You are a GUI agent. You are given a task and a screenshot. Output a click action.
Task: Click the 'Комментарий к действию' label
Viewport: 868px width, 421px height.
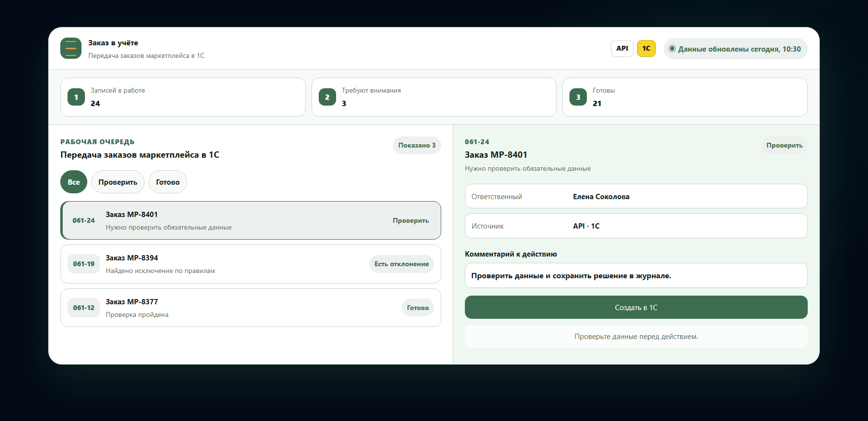[x=511, y=254]
